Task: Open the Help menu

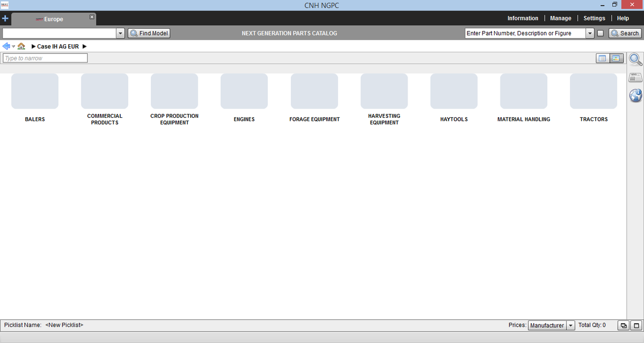Action: pos(623,18)
